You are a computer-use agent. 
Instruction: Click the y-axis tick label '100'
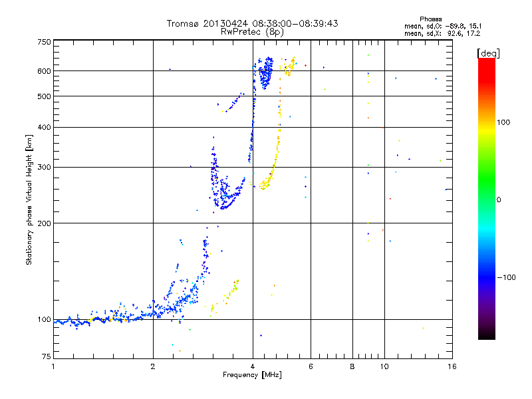coord(44,320)
